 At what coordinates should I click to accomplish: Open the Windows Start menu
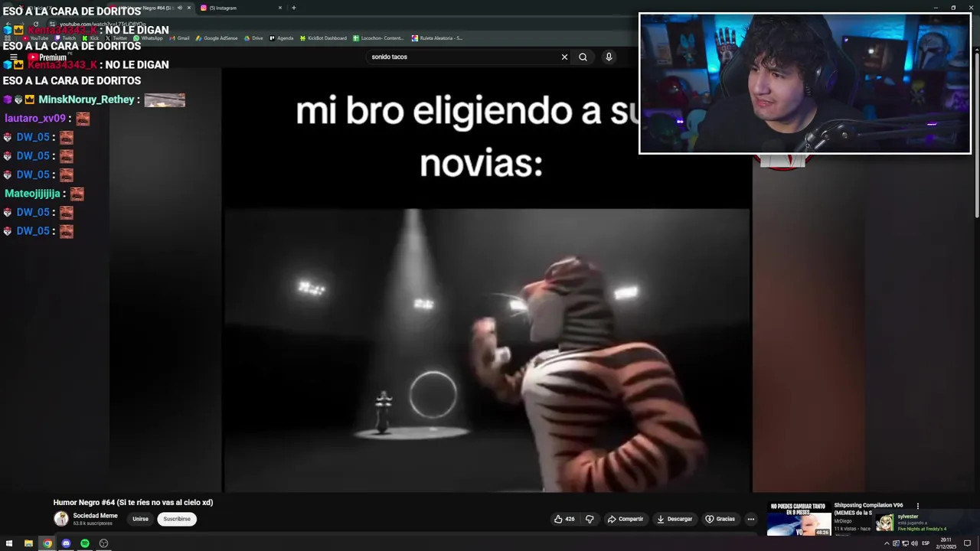pos(9,543)
